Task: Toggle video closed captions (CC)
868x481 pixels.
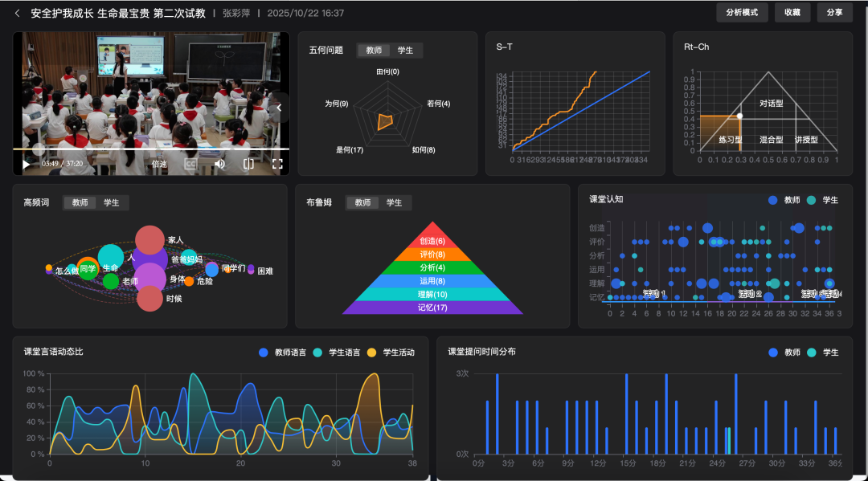Action: pos(190,164)
